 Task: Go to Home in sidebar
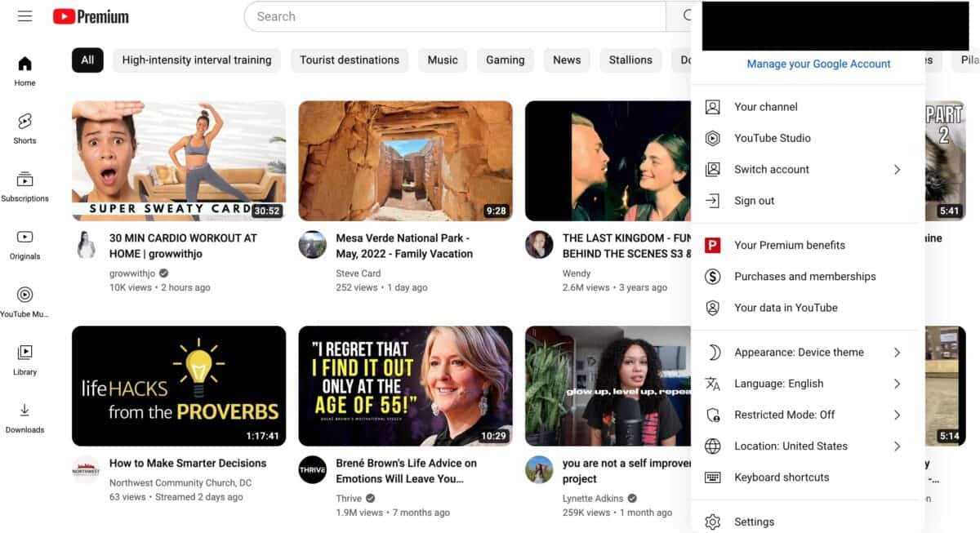point(24,71)
